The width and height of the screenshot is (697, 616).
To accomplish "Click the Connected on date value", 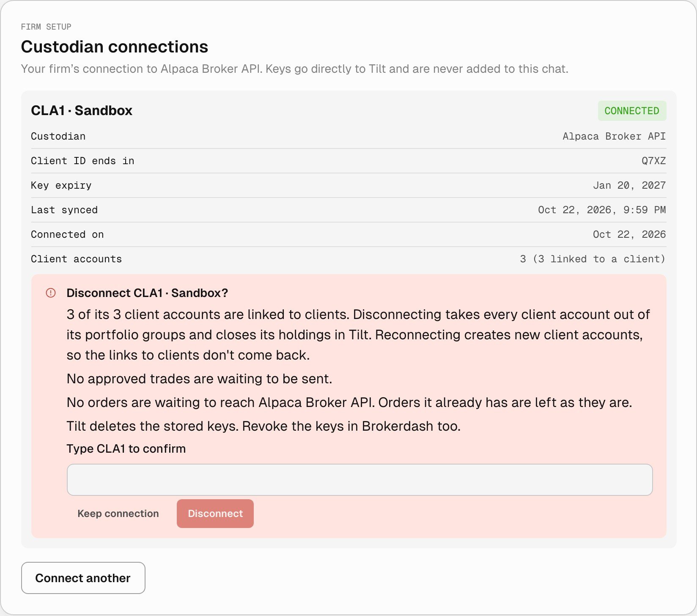I will 629,234.
